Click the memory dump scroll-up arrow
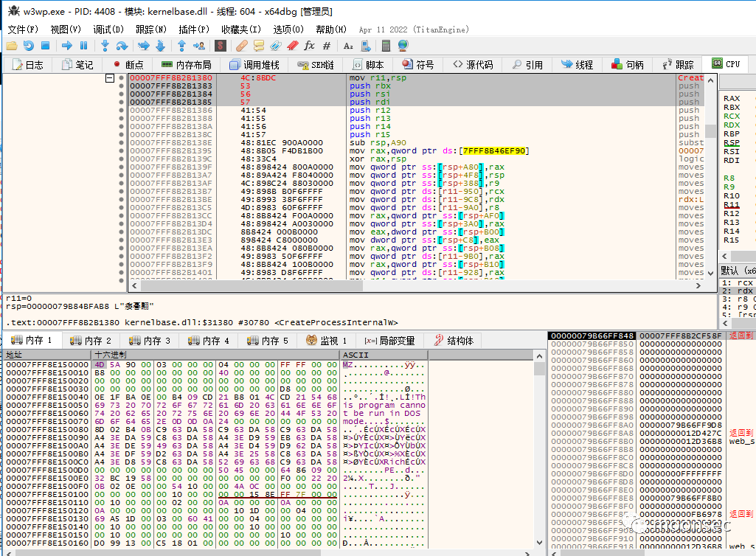This screenshot has width=756, height=556. click(539, 356)
